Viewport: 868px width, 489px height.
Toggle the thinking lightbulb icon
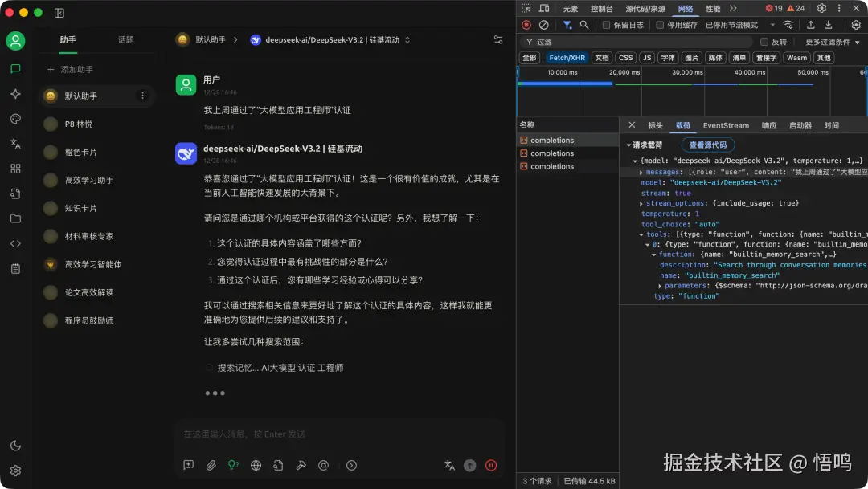click(234, 465)
